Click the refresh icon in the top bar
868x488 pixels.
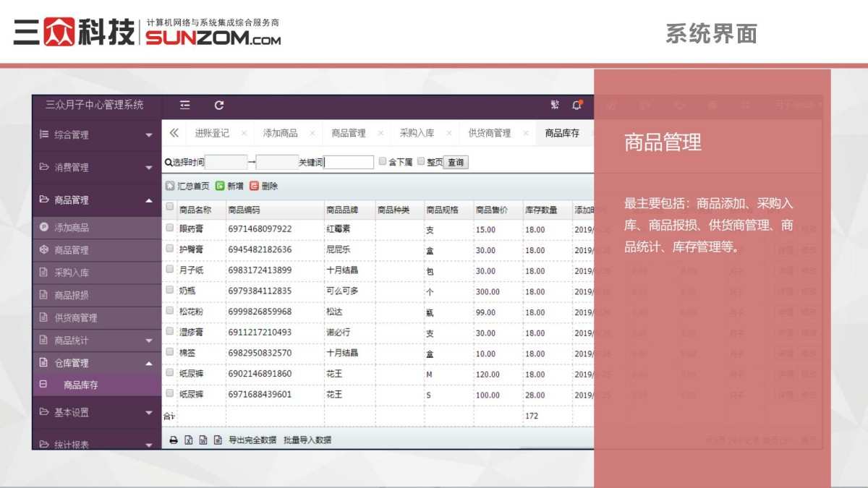click(x=219, y=105)
